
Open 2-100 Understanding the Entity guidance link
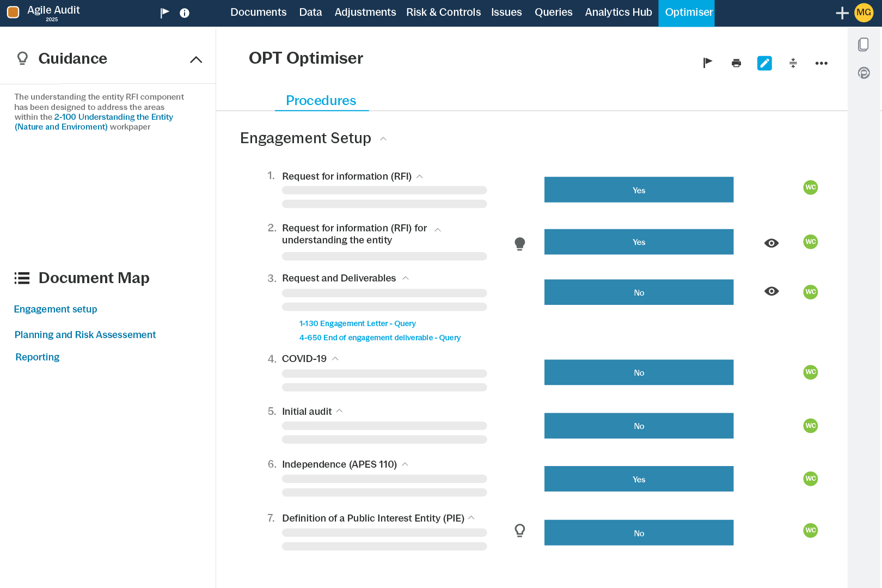pos(94,122)
